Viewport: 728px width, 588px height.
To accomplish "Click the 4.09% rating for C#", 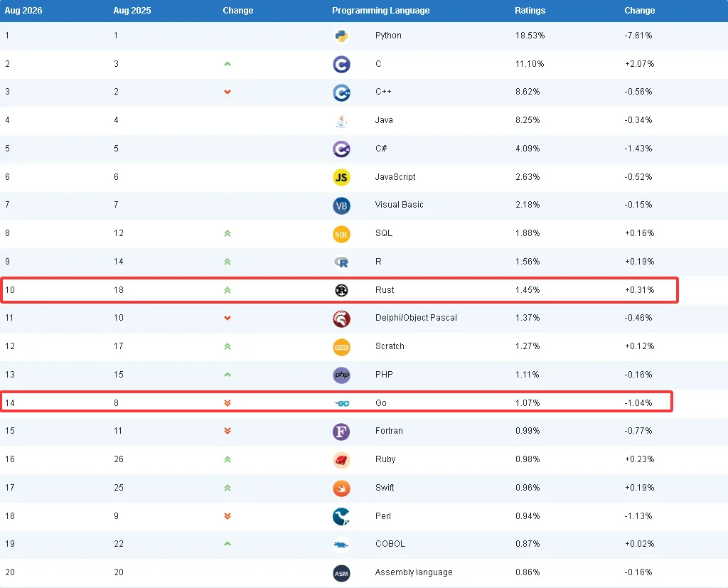I will [x=528, y=148].
